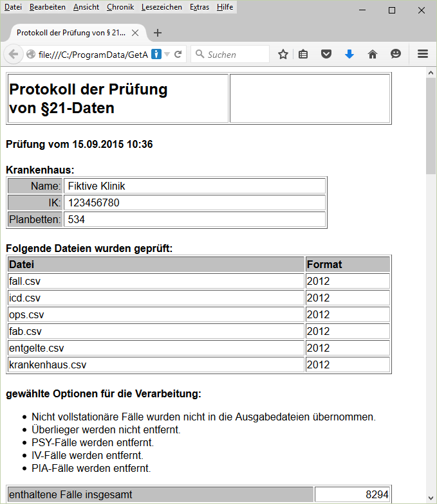This screenshot has height=504, width=437.
Task: Open the Datei menu
Action: 13,6
